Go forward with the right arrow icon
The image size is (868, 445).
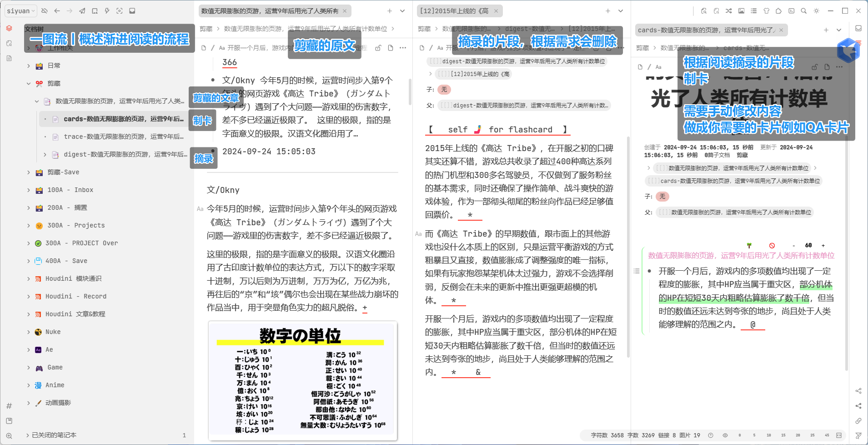(x=70, y=11)
